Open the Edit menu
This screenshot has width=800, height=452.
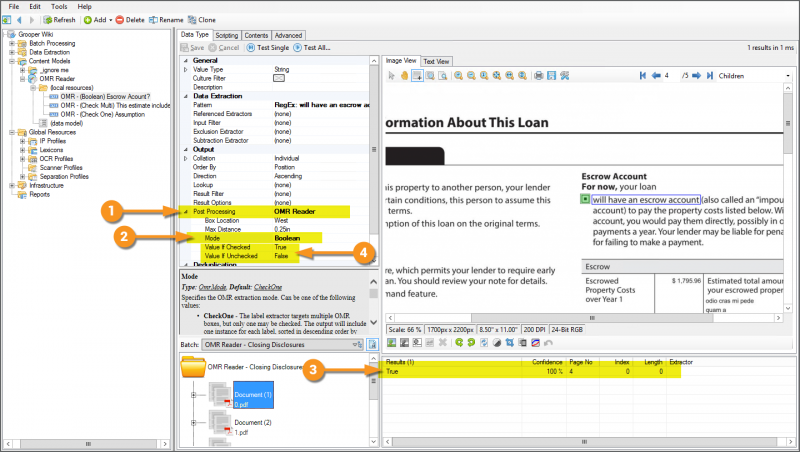35,7
